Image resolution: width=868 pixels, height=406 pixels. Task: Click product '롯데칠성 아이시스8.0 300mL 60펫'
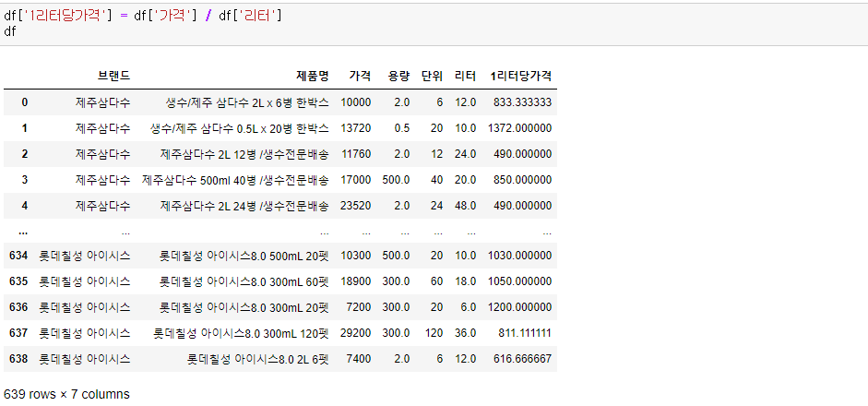click(244, 281)
